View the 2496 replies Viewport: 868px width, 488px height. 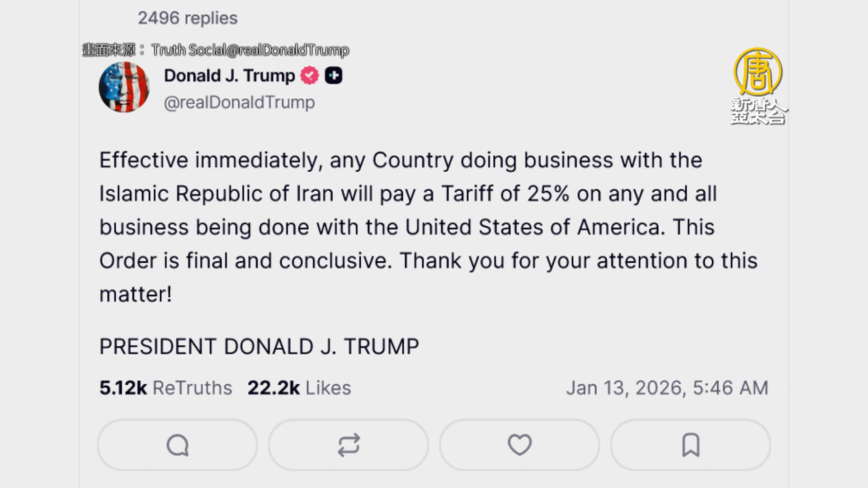(188, 18)
